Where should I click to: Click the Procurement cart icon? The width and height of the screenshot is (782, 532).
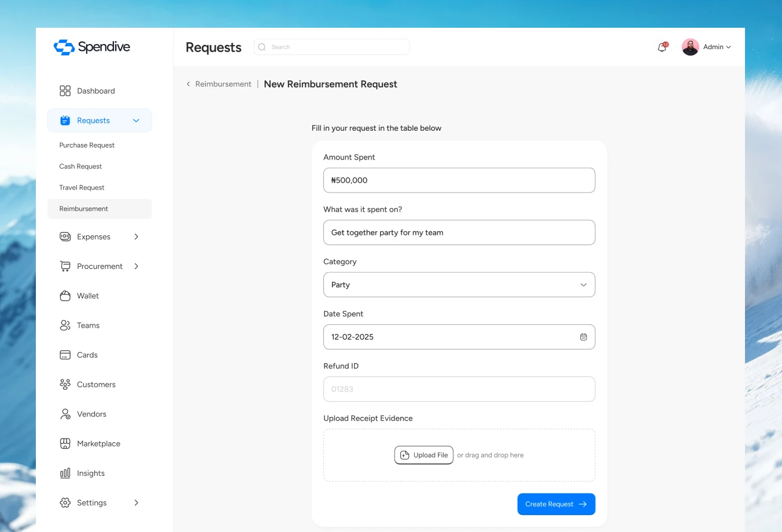pyautogui.click(x=65, y=266)
